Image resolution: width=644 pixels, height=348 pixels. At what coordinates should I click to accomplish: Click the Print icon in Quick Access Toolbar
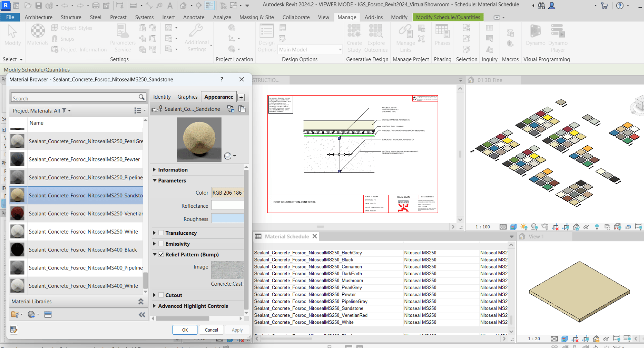[x=96, y=5]
